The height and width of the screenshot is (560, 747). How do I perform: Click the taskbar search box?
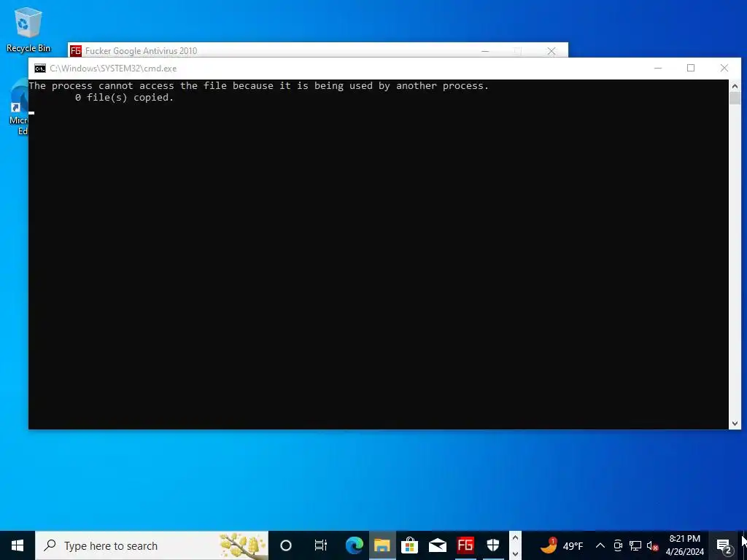pos(152,545)
